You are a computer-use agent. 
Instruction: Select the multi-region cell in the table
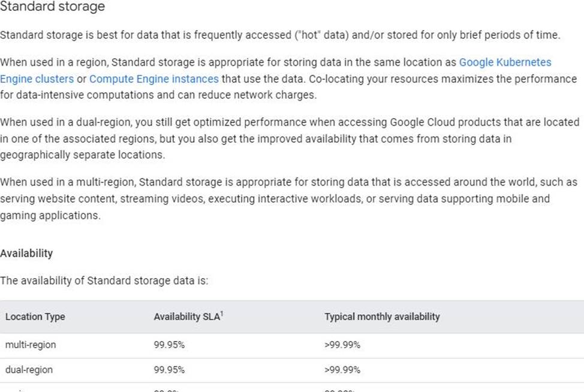31,345
